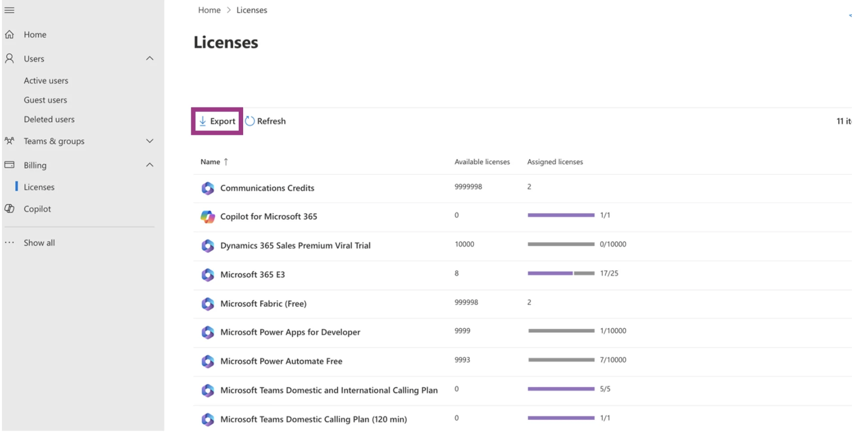Open Microsoft 365 E3 license
868x433 pixels.
(x=252, y=275)
